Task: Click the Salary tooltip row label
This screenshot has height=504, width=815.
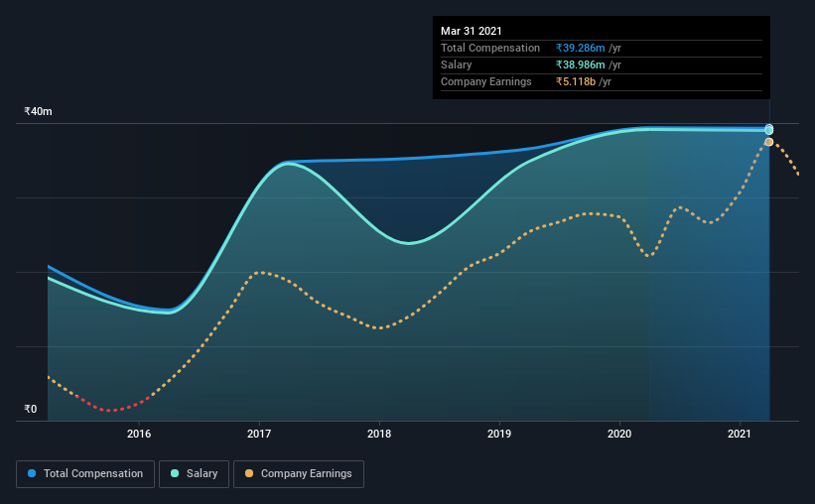Action: (x=457, y=64)
